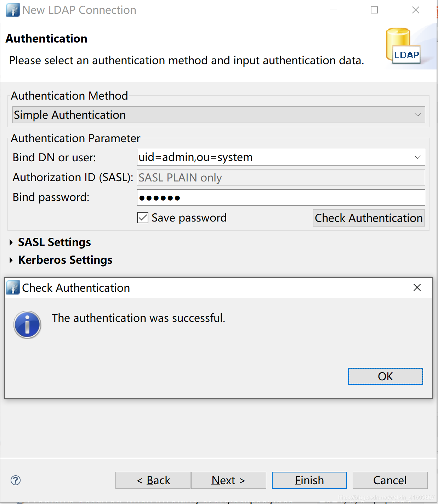Close the Check Authentication dialog
438x504 pixels.
417,287
